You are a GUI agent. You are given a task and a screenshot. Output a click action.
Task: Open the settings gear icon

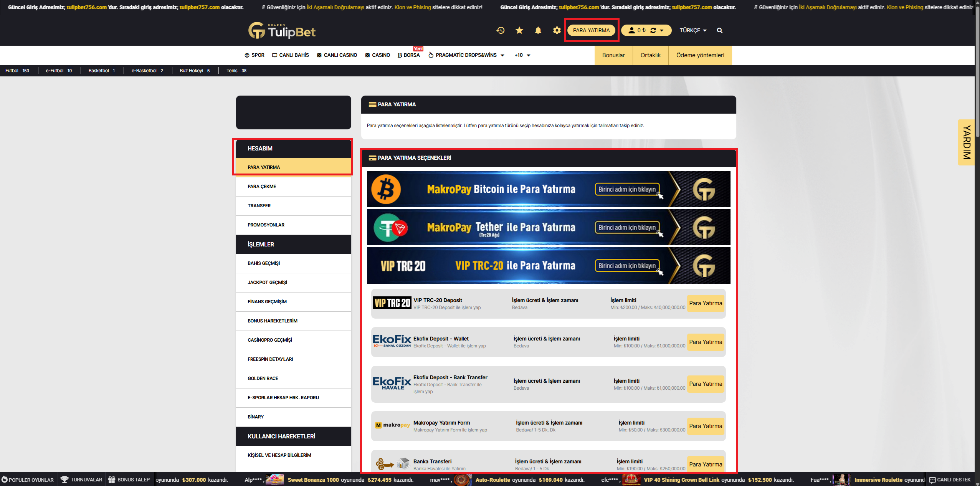point(557,30)
